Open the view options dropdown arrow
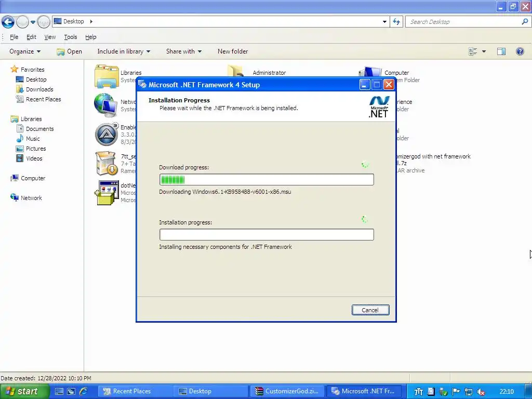 [484, 51]
